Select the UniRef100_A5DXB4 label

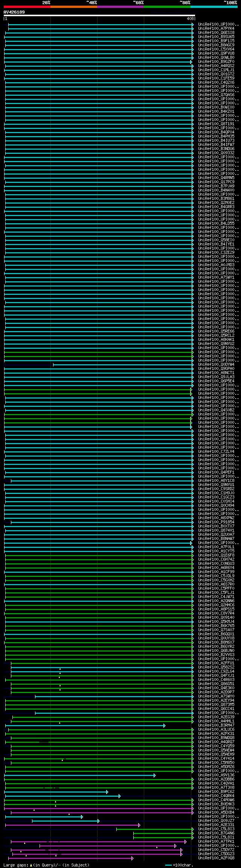(216, 812)
